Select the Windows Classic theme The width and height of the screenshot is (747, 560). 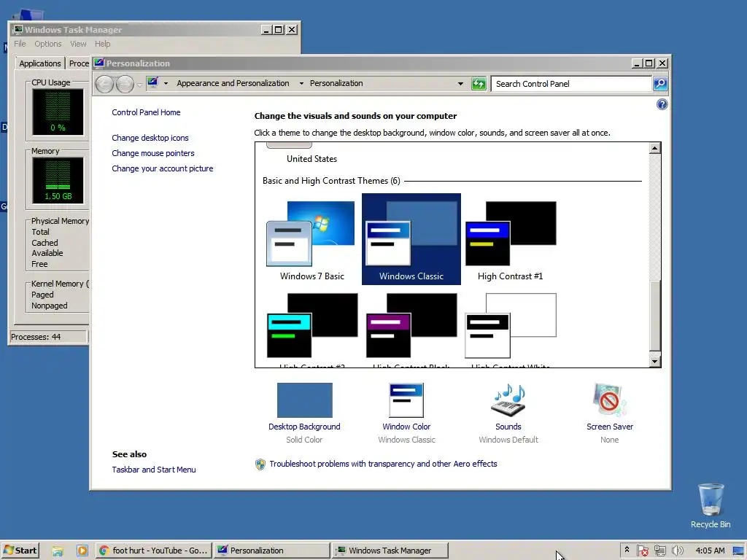411,239
